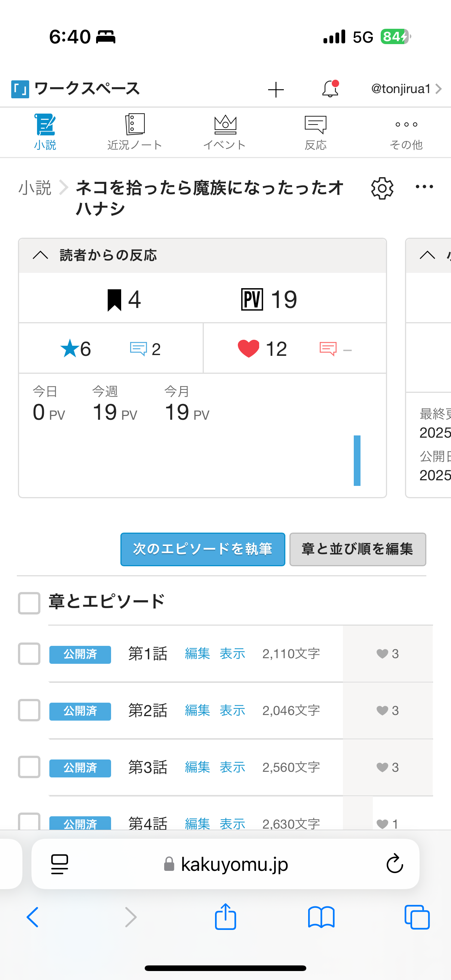This screenshot has height=980, width=451.
Task: Tick the checkbox for 第2話
Action: (x=29, y=710)
